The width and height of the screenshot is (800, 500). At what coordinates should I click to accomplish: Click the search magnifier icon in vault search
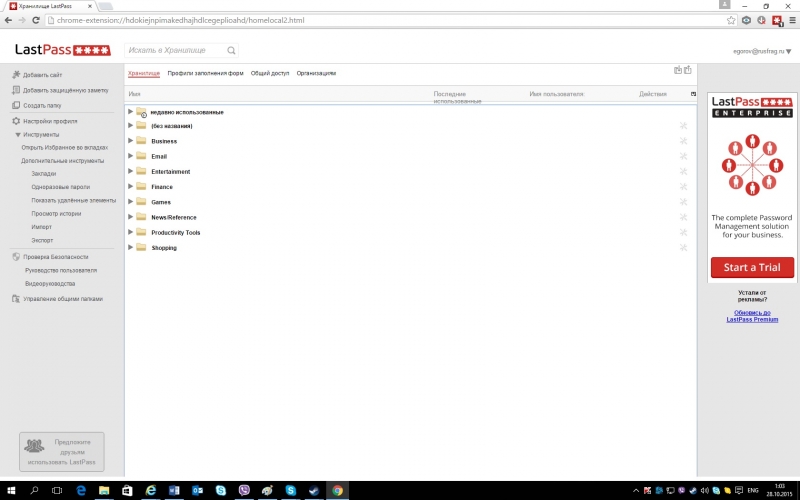pos(231,50)
